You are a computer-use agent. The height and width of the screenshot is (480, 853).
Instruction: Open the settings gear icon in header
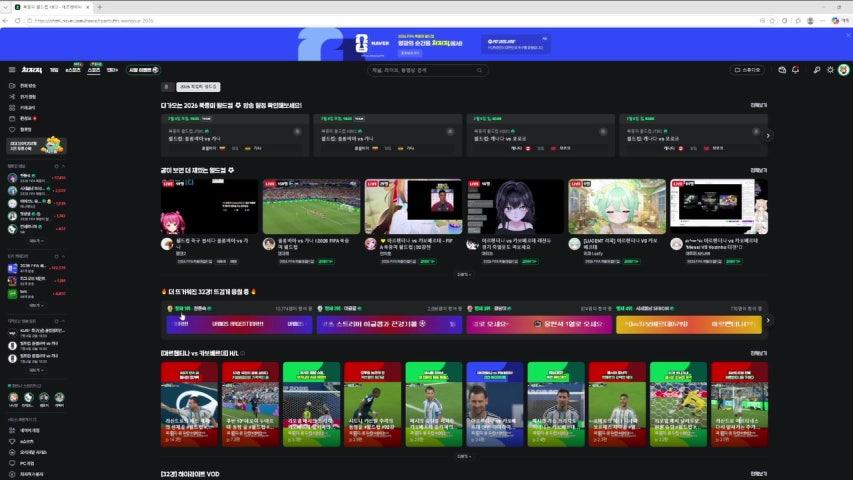pyautogui.click(x=830, y=70)
